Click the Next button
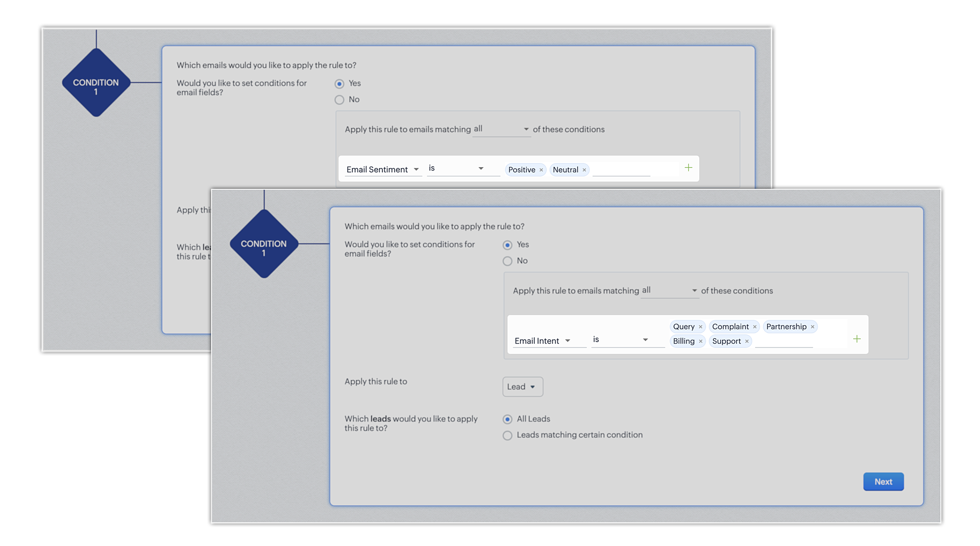This screenshot has width=980, height=546. pos(883,482)
